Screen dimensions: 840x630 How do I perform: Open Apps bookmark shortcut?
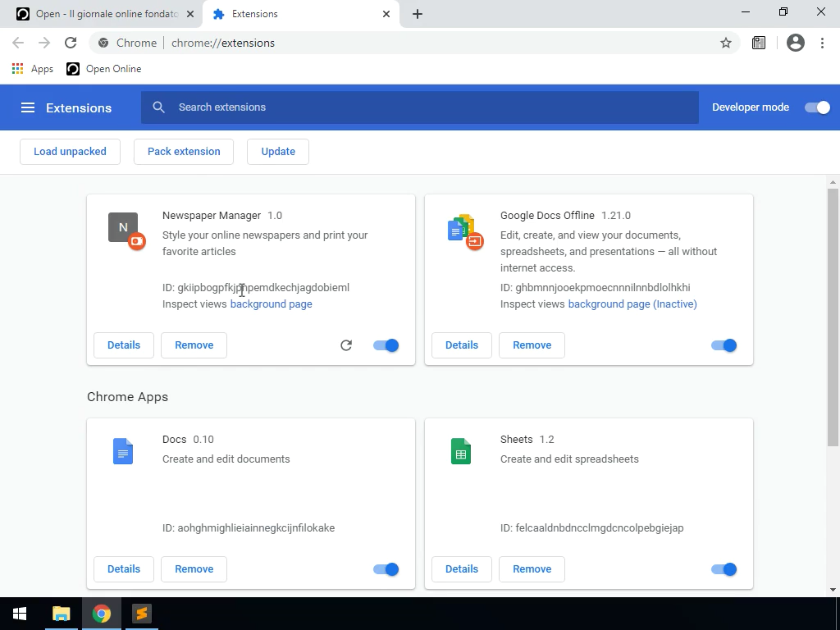coord(33,69)
